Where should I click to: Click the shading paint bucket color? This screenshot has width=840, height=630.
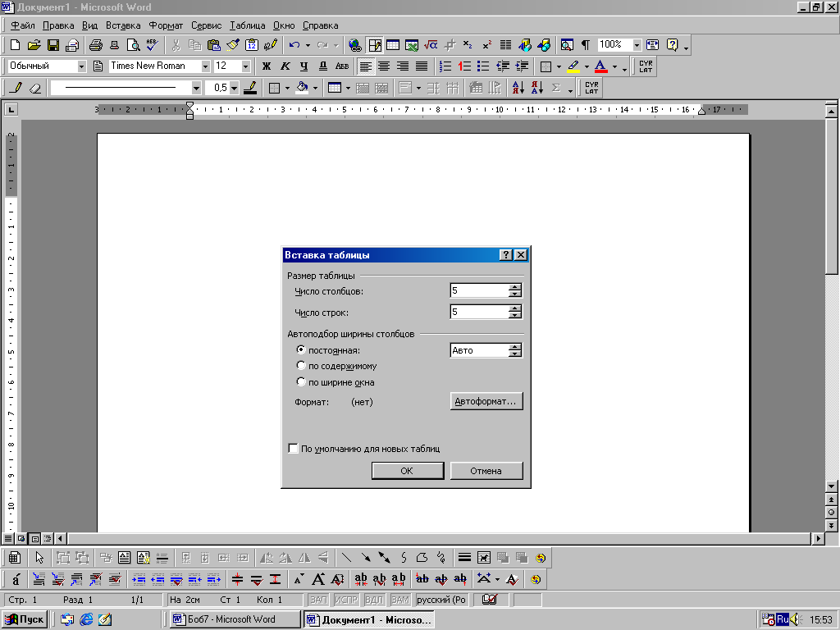click(302, 88)
